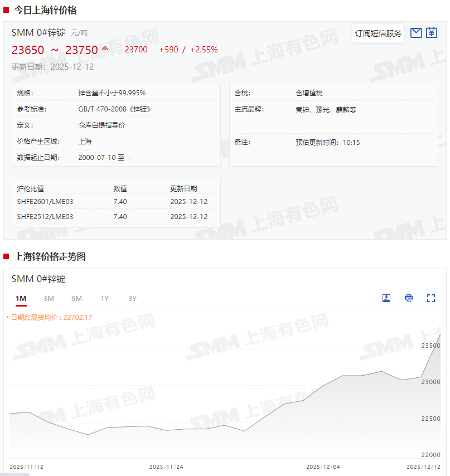The height and width of the screenshot is (476, 450).
Task: Click the 上海锌价格走势图 section heading
Action: [x=50, y=256]
